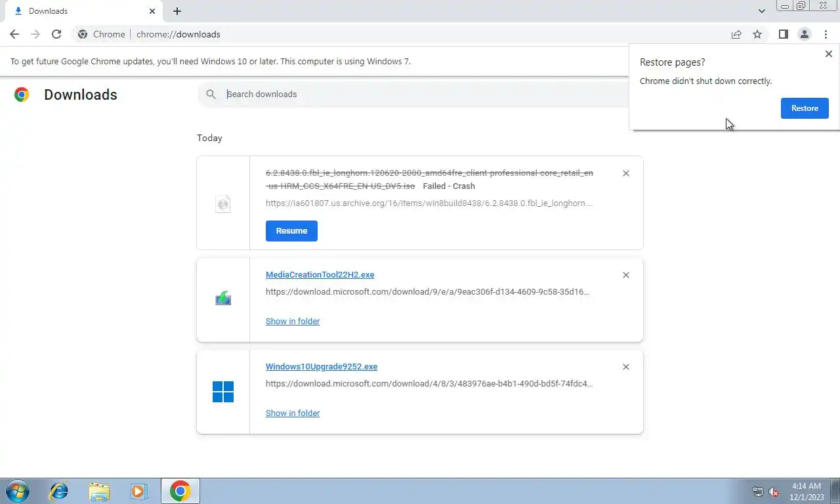Show Windows10Upgrade9252.exe in folder
The image size is (840, 504).
(x=293, y=413)
